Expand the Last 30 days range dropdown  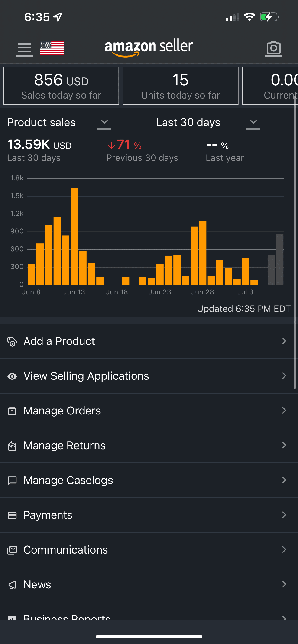pos(253,122)
